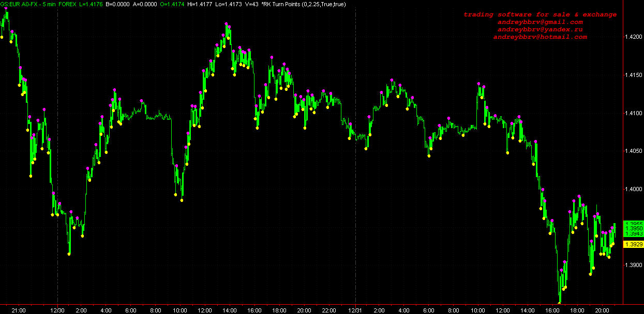Click the 21:00 time axis label
Screen dimensions: 644x314
[x=19, y=310]
